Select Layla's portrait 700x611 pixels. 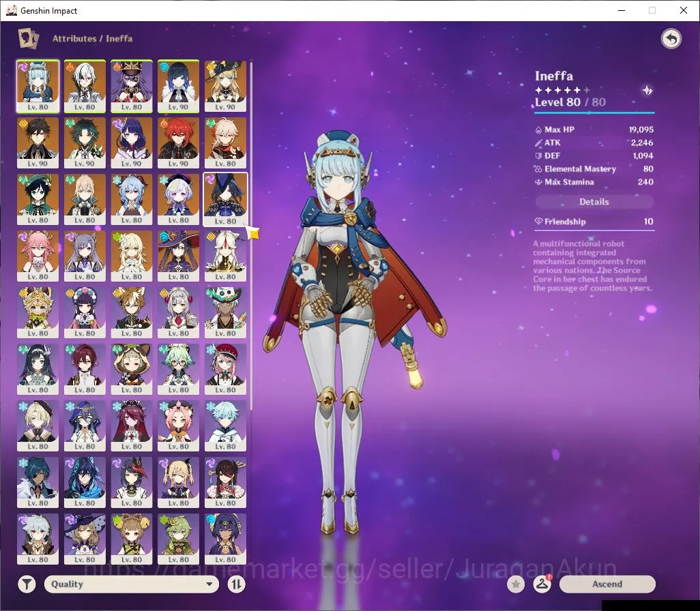(x=85, y=426)
